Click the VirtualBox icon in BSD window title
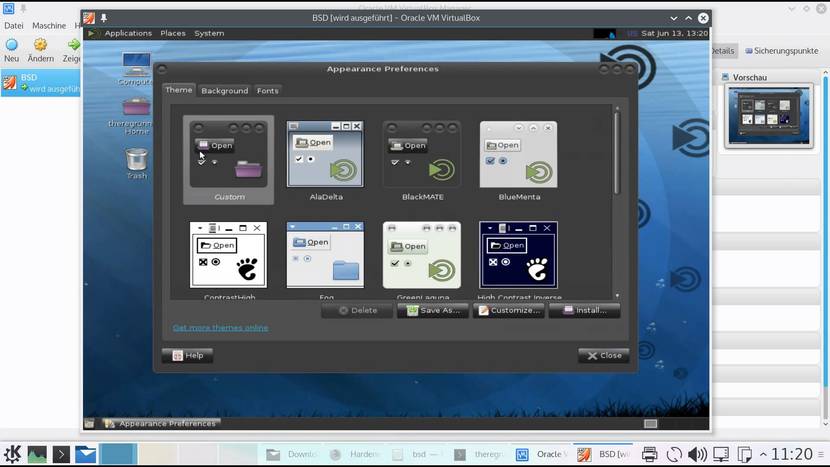 (x=89, y=18)
